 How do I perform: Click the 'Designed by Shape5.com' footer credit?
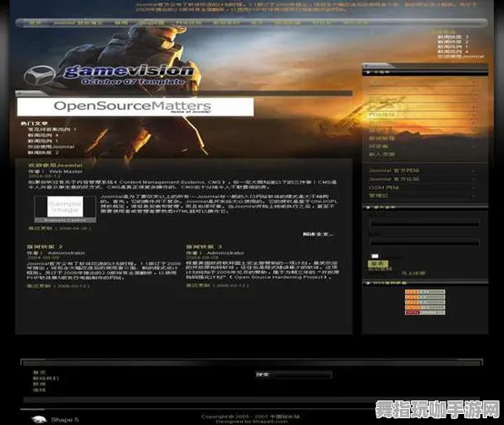[x=252, y=422]
